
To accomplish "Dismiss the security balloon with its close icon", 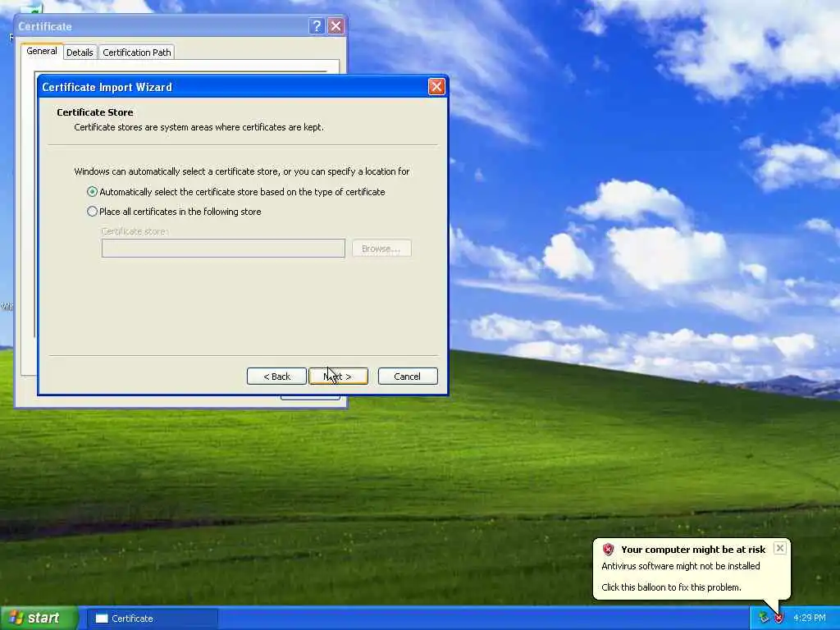I will 780,548.
